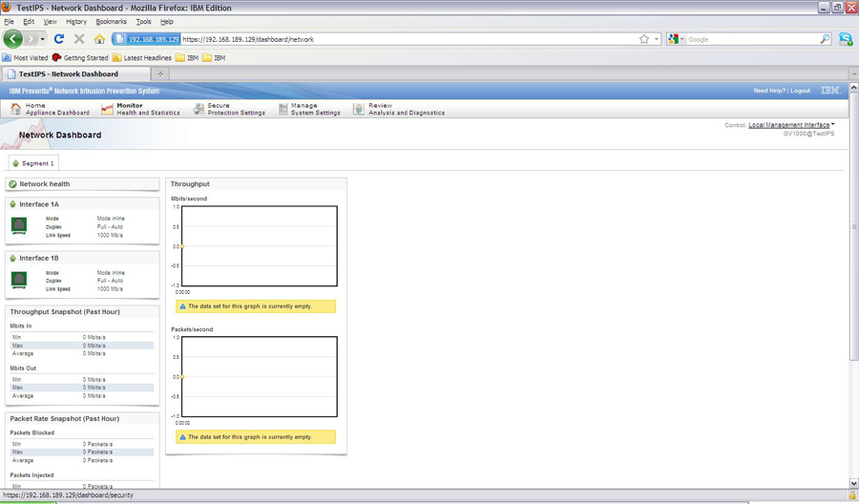Open the browser Home page icon
The image size is (859, 504).
(99, 39)
